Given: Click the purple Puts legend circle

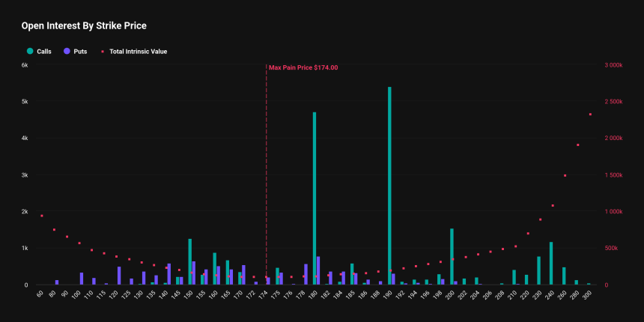Looking at the screenshot, I should pos(67,52).
